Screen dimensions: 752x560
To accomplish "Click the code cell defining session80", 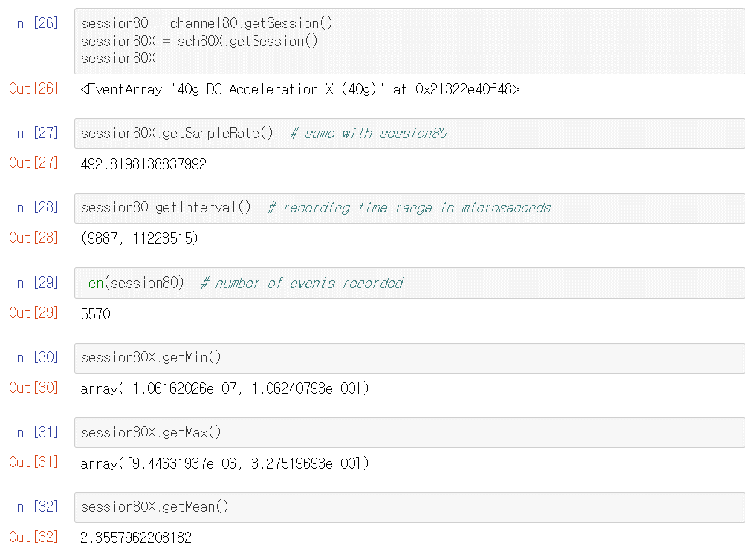I will [x=409, y=41].
